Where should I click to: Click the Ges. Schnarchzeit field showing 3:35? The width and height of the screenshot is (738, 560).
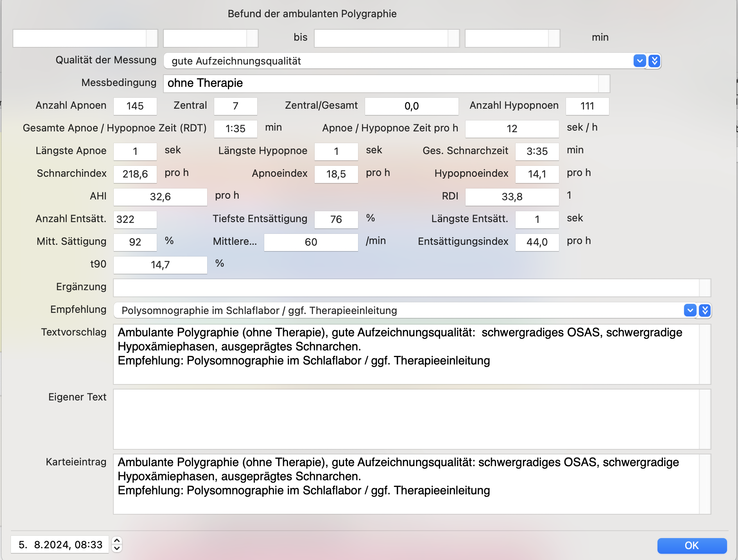point(537,151)
